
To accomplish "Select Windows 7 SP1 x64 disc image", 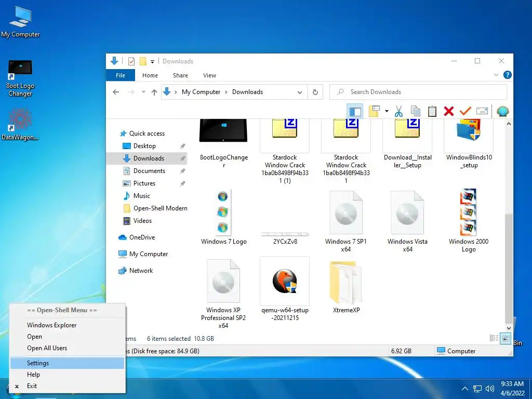I will click(x=345, y=221).
